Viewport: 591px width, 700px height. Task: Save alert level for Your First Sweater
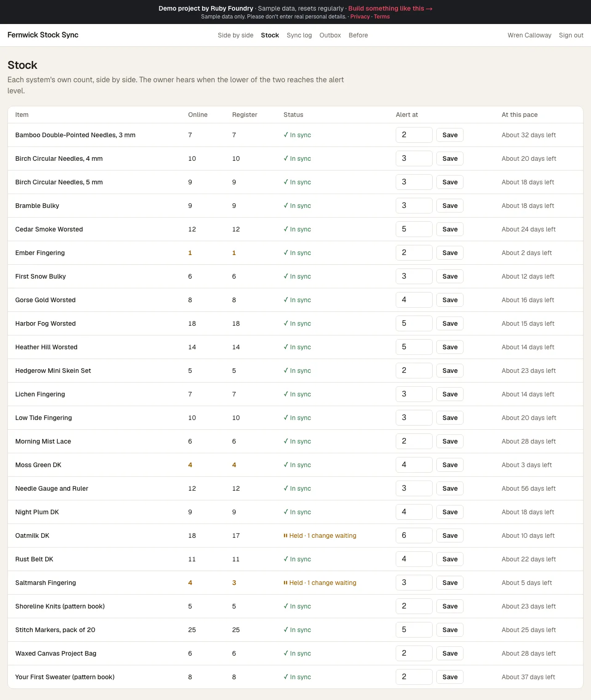(450, 677)
